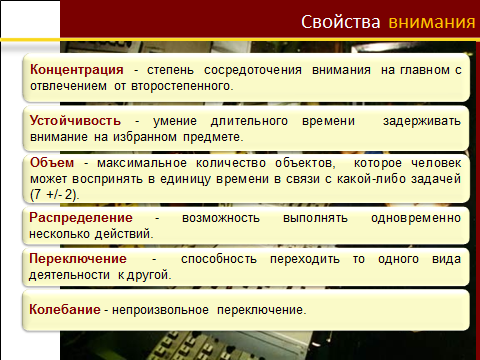This screenshot has width=480, height=360.
Task: Select the bold term "Объем"
Action: pyautogui.click(x=52, y=163)
